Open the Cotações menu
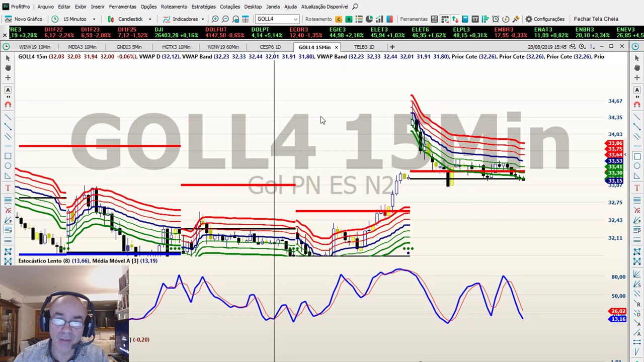 point(230,7)
